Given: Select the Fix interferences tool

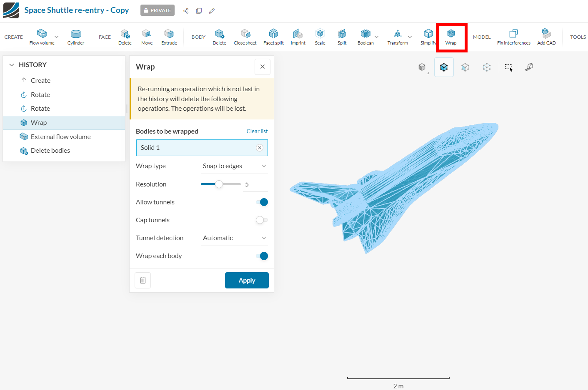Looking at the screenshot, I should pyautogui.click(x=514, y=37).
